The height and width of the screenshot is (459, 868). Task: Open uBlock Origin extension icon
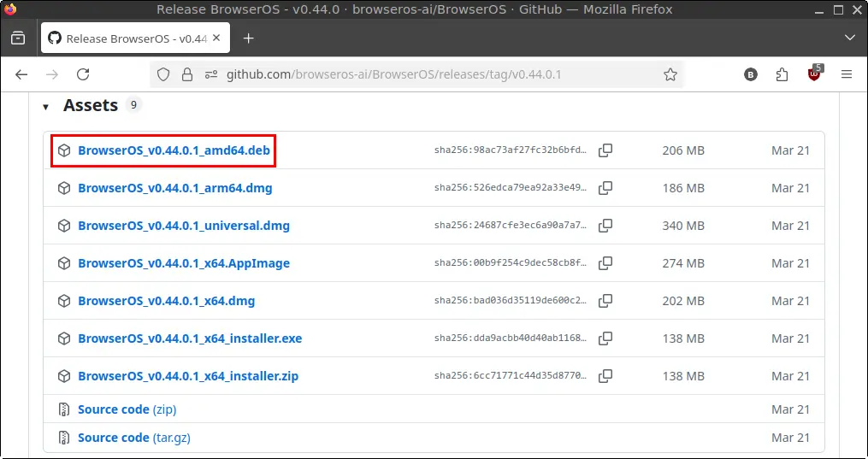coord(815,74)
